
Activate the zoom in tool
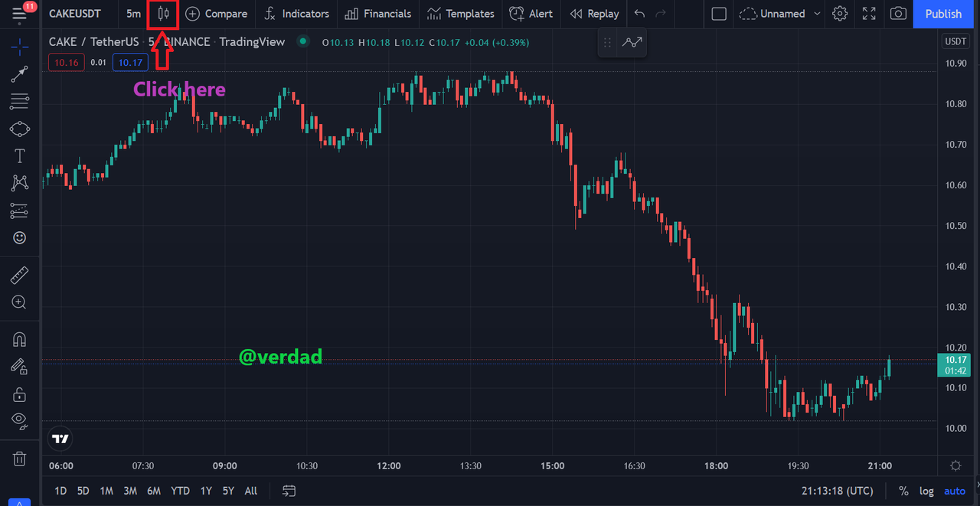coord(20,302)
